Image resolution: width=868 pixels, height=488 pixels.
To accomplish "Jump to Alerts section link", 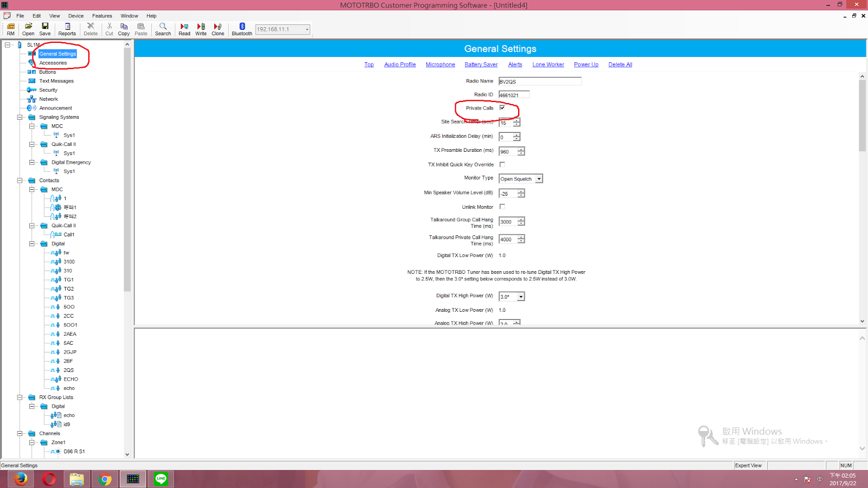I will [515, 65].
